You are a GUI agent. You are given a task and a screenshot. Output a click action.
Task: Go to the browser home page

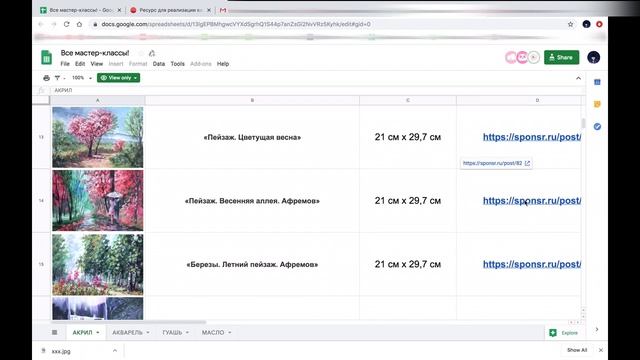79,24
